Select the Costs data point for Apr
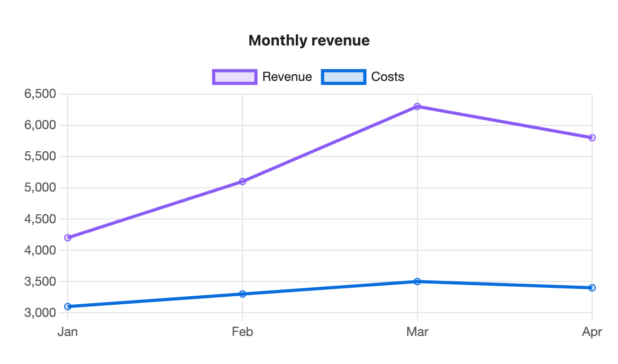Image resolution: width=618 pixels, height=364 pixels. [592, 288]
